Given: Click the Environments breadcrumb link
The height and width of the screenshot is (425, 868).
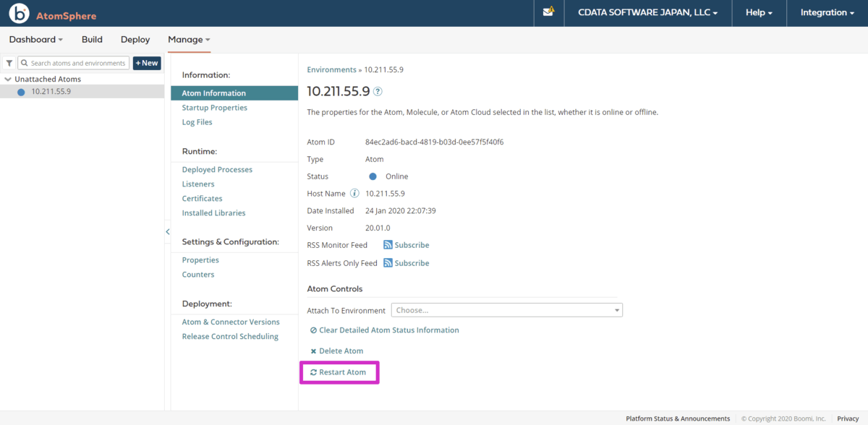Looking at the screenshot, I should tap(332, 70).
